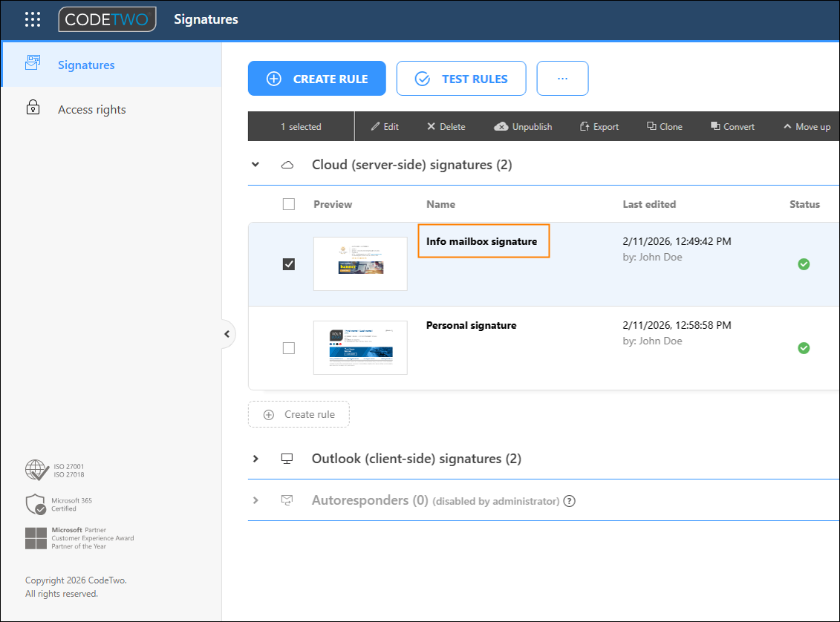Click the 2/11/2026, 12:49:42 PM timestamp

(x=677, y=241)
